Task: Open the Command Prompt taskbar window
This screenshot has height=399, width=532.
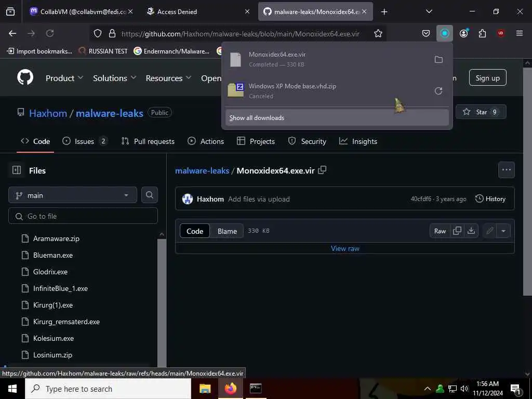Action: tap(256, 389)
